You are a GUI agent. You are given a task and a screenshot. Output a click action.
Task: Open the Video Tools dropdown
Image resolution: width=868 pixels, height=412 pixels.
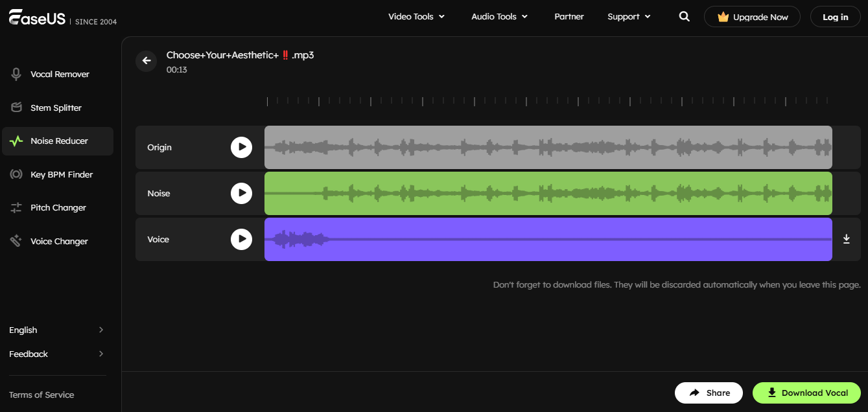[416, 16]
